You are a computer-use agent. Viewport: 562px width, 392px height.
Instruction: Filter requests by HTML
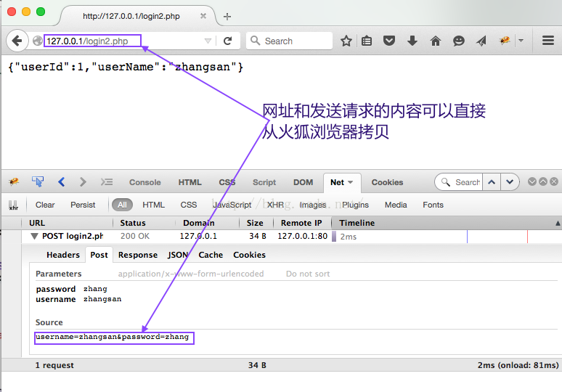[x=153, y=205]
